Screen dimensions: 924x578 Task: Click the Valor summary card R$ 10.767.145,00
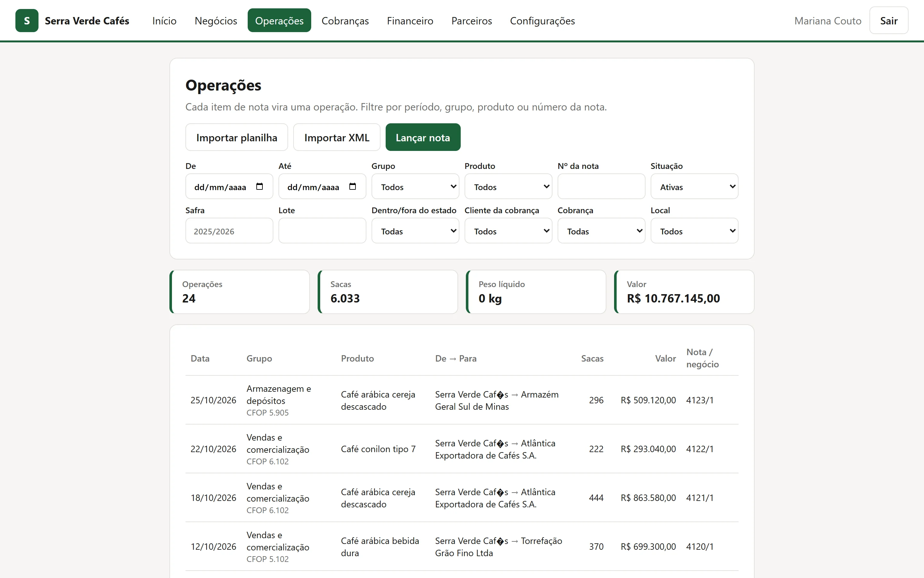684,292
